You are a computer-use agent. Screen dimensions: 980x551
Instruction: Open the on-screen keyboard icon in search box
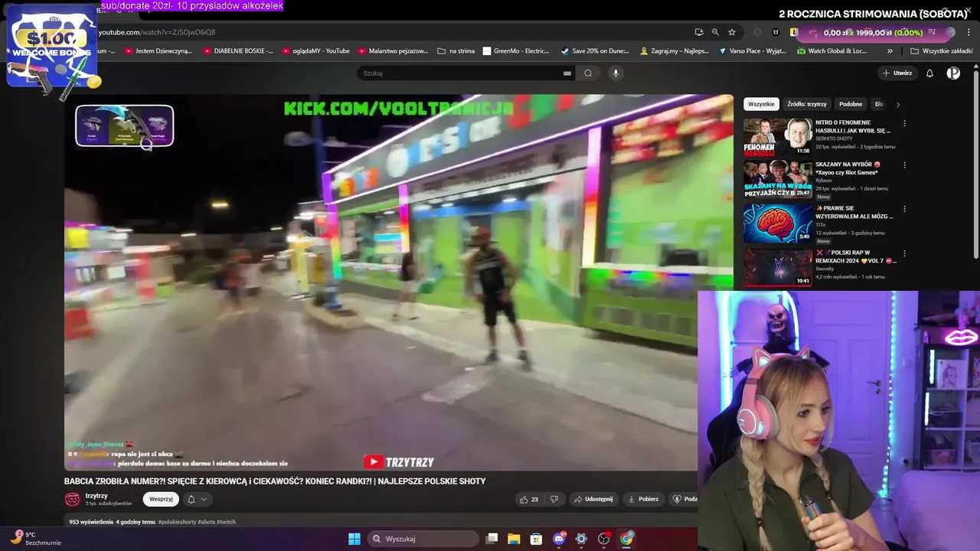(567, 73)
